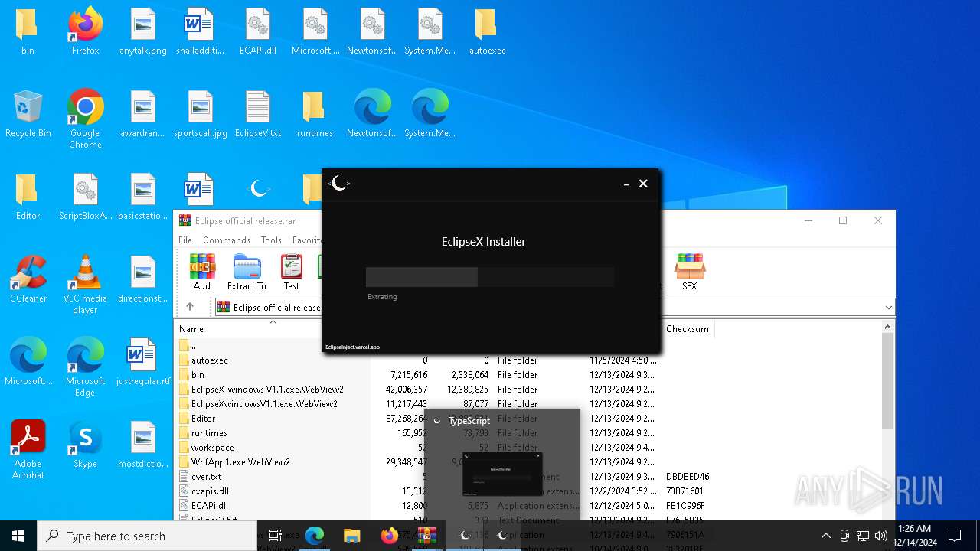
Task: Select the runtimes folder row in archive
Action: click(528, 433)
